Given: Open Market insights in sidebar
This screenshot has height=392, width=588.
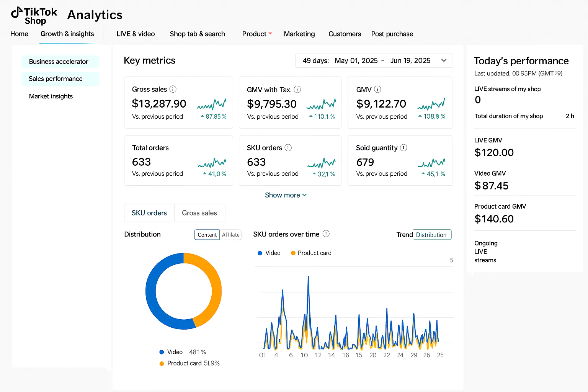Looking at the screenshot, I should tap(51, 96).
